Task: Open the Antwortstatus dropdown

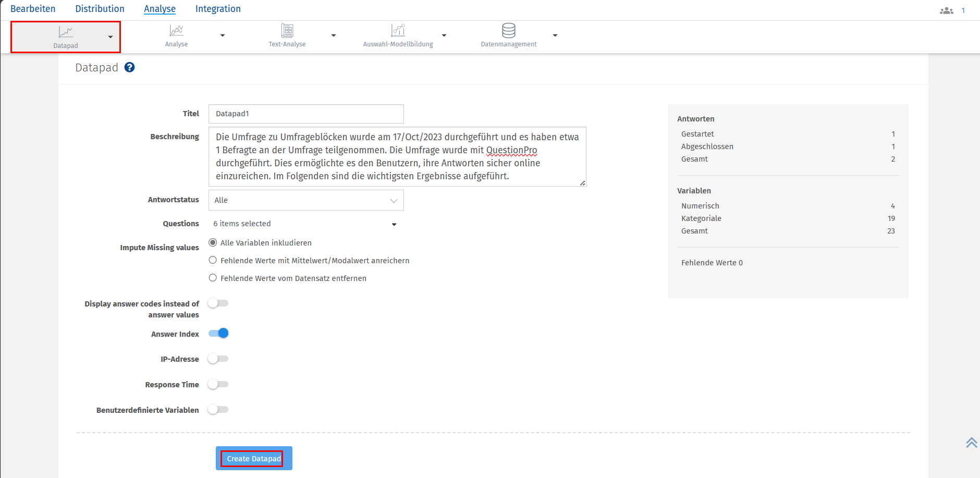Action: (x=306, y=200)
